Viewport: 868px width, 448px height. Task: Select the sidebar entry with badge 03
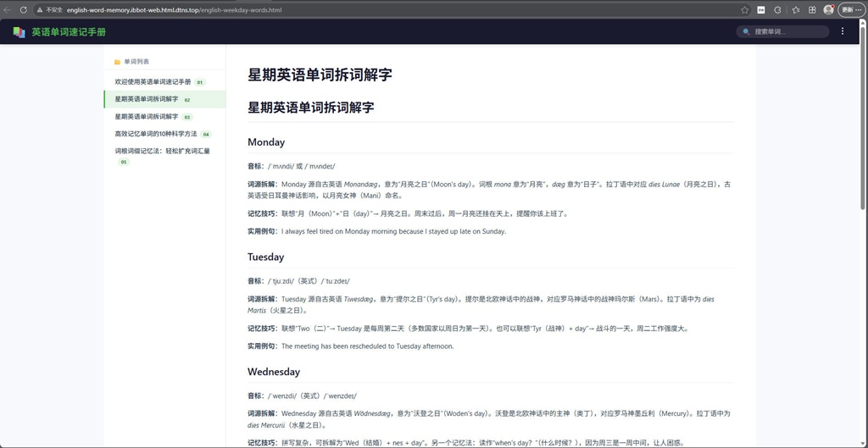[164, 117]
